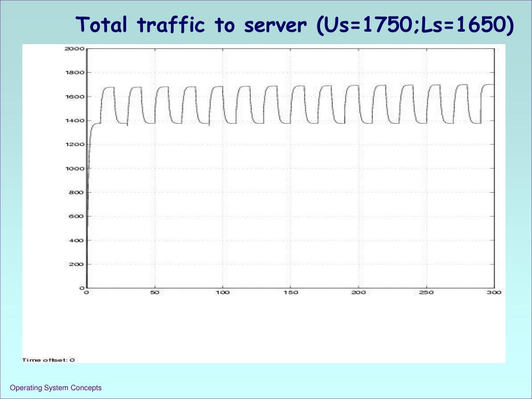Click the y-axis label 600
532x399 pixels.
pyautogui.click(x=76, y=217)
